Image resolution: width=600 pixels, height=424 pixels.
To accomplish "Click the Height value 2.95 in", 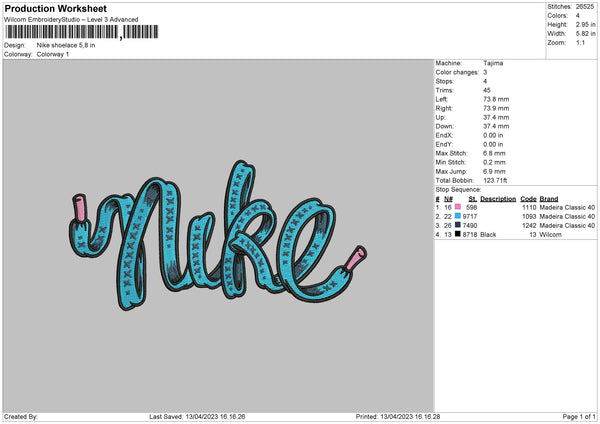I will click(x=585, y=24).
